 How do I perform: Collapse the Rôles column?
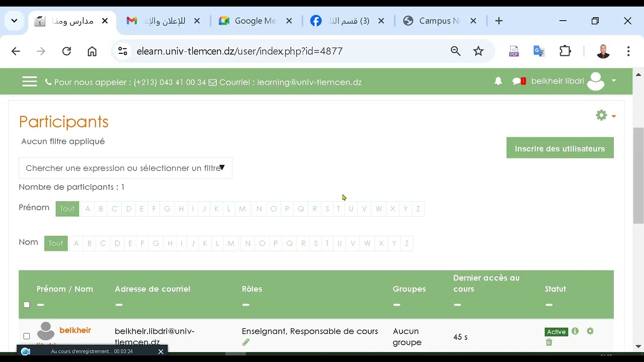[246, 304]
